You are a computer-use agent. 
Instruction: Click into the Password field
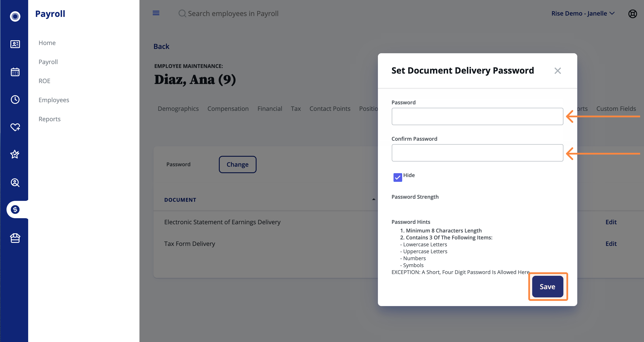tap(477, 116)
